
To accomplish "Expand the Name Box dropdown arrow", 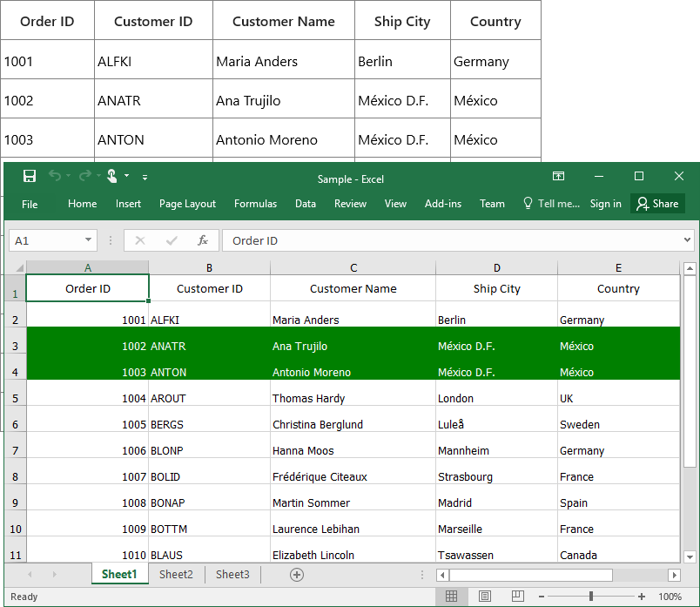I will click(x=89, y=240).
